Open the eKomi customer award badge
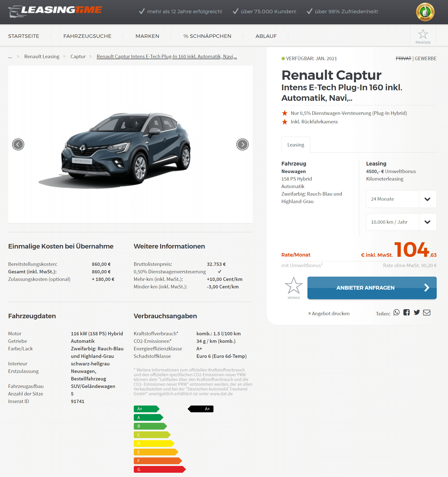 pyautogui.click(x=425, y=12)
